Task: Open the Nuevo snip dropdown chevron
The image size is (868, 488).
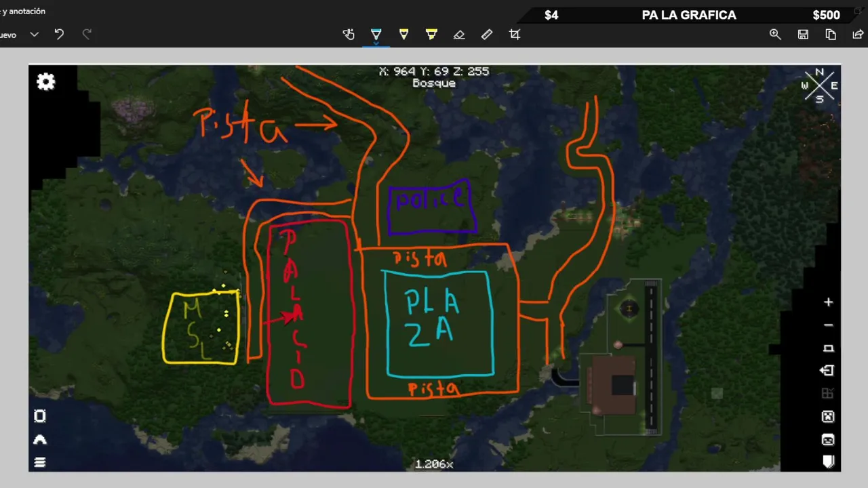Action: (34, 35)
